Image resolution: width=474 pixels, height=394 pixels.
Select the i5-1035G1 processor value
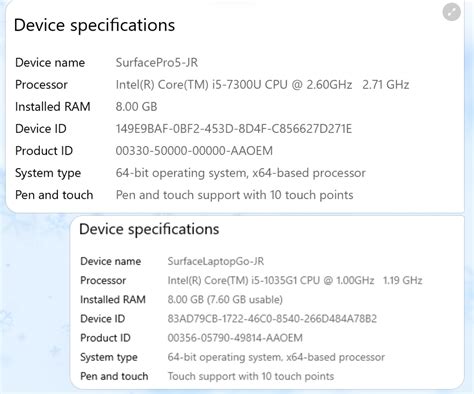295,280
